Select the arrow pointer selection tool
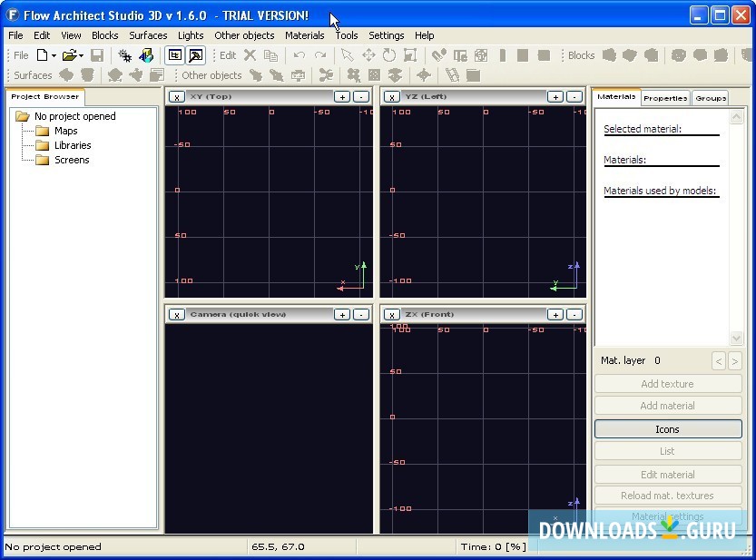The height and width of the screenshot is (560, 756). 347,55
